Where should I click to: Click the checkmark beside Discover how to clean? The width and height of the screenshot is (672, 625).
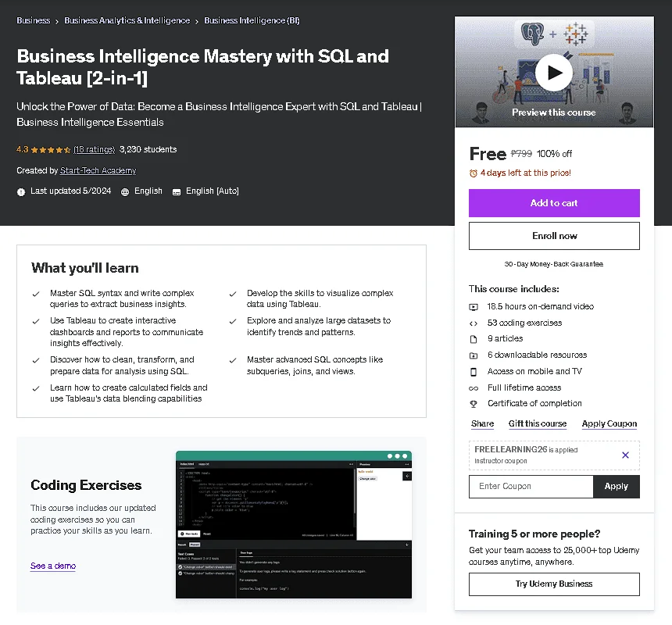click(x=36, y=360)
